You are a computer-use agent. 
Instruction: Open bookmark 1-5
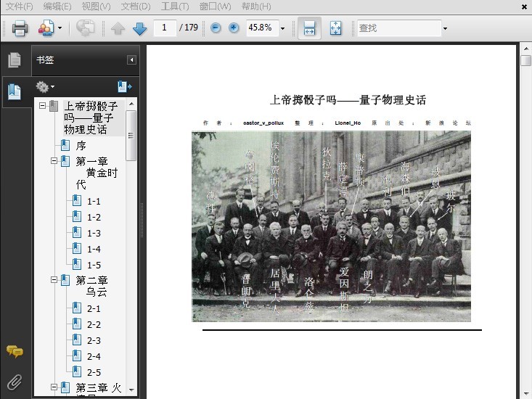pos(94,265)
